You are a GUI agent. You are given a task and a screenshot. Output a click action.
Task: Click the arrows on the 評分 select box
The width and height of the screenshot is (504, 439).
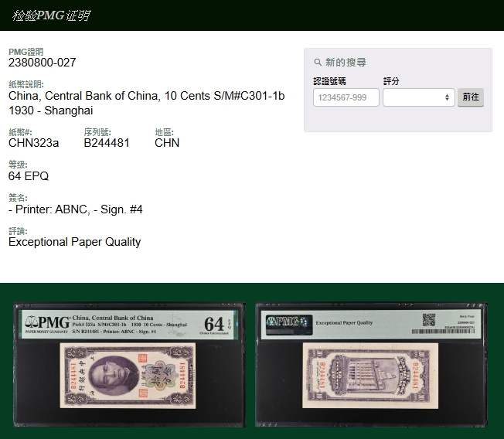tap(447, 97)
